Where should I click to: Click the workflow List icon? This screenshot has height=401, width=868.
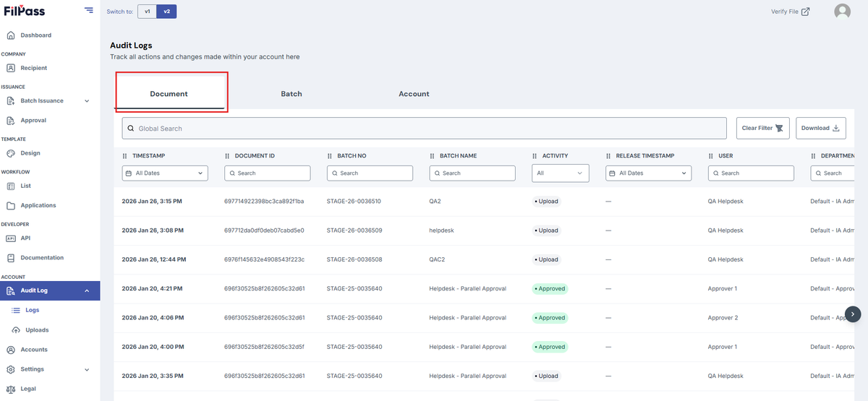(11, 186)
